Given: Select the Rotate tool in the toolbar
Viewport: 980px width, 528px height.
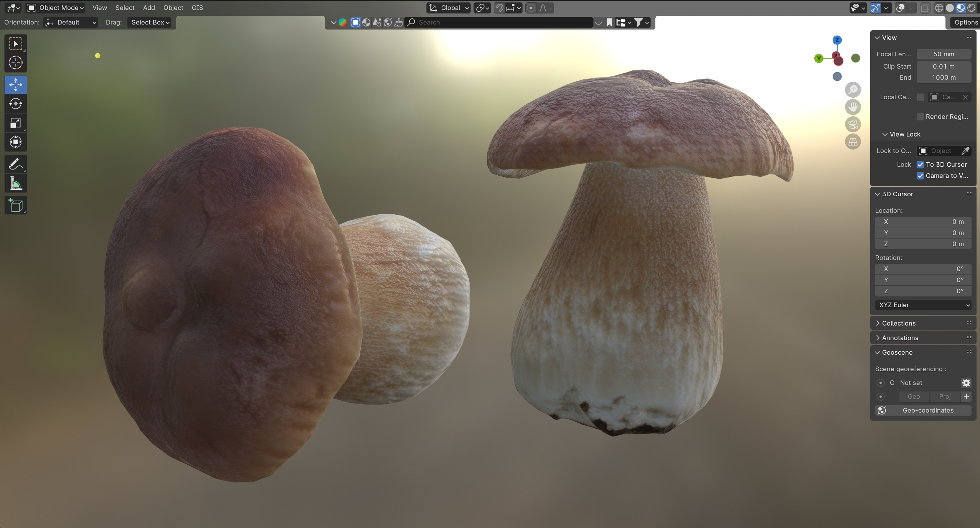Looking at the screenshot, I should tap(15, 104).
